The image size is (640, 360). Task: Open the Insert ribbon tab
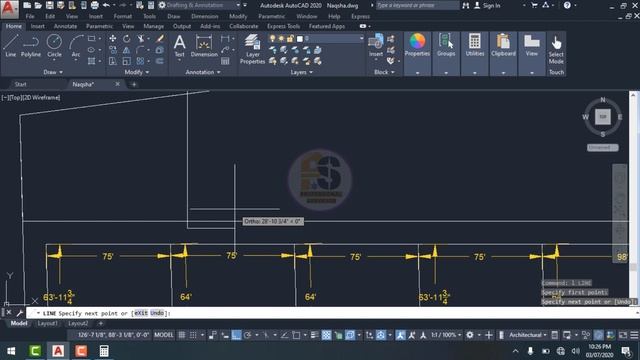pos(38,26)
